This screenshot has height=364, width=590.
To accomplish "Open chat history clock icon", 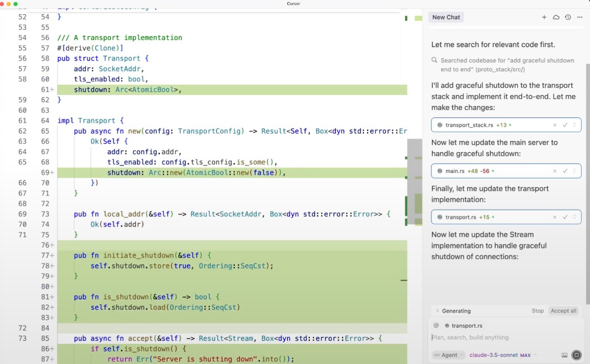I will 568,17.
